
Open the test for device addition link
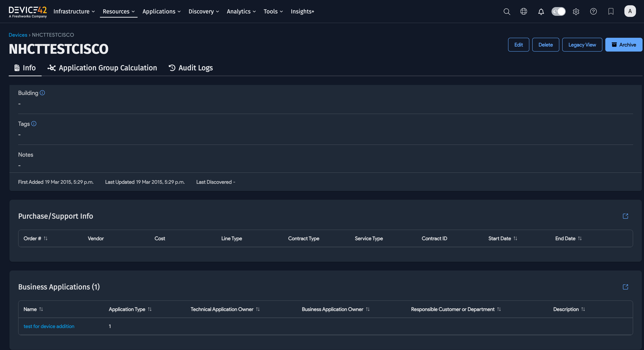(x=49, y=326)
